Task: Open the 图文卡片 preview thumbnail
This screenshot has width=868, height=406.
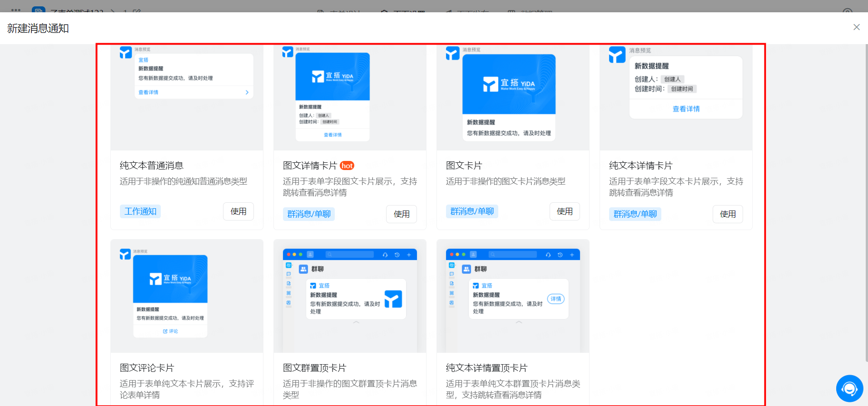Action: (513, 97)
